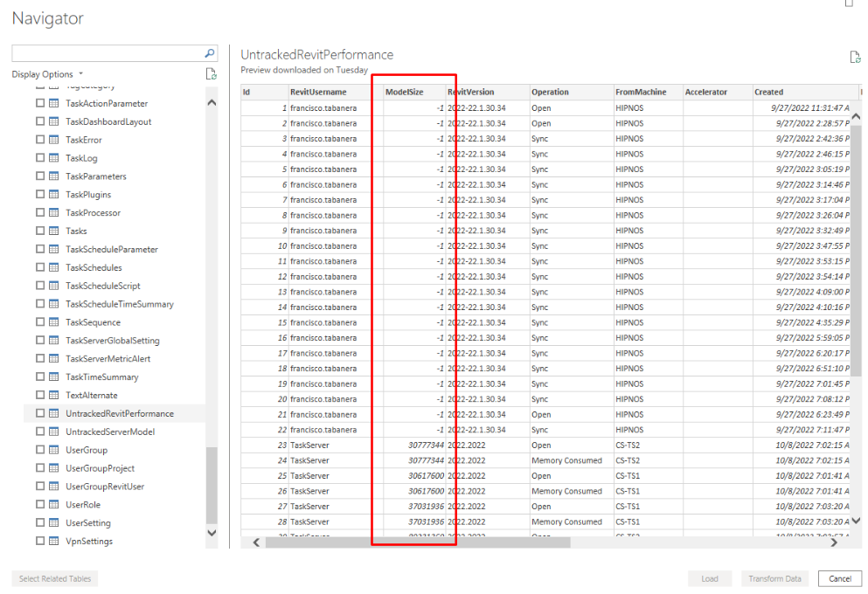
Task: Click the table icon next to TaskSequence
Action: (53, 322)
